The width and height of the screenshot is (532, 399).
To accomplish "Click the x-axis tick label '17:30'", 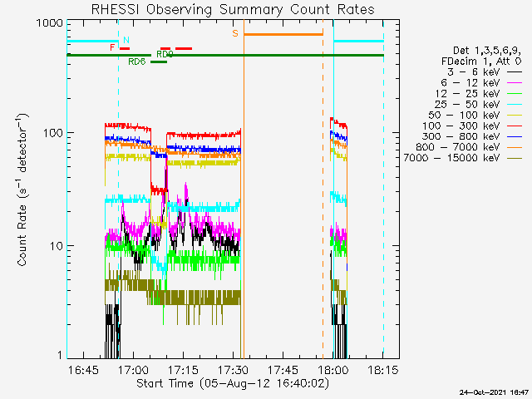I will pyautogui.click(x=234, y=369).
